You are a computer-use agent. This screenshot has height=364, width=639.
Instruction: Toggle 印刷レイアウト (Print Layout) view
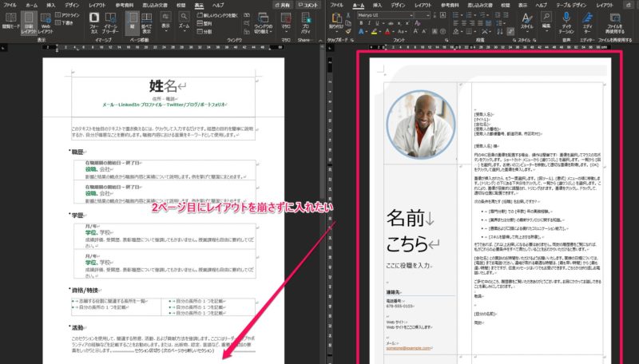click(30, 21)
